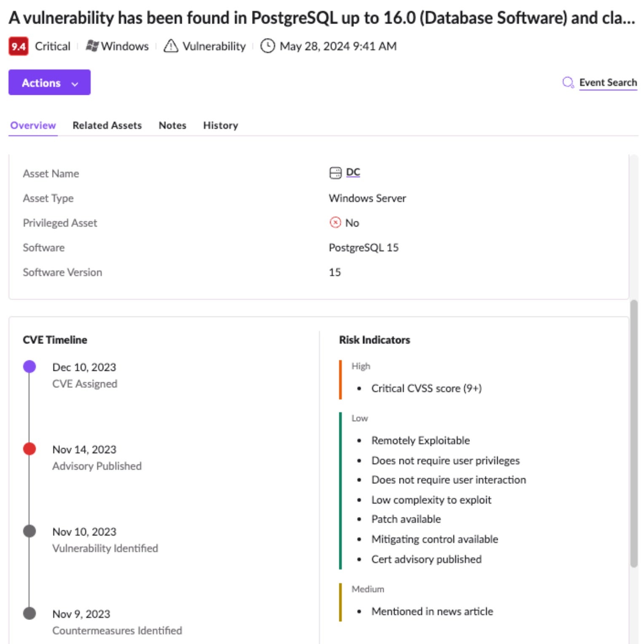This screenshot has height=644, width=644.
Task: Go to the Notes tab
Action: [x=172, y=126]
